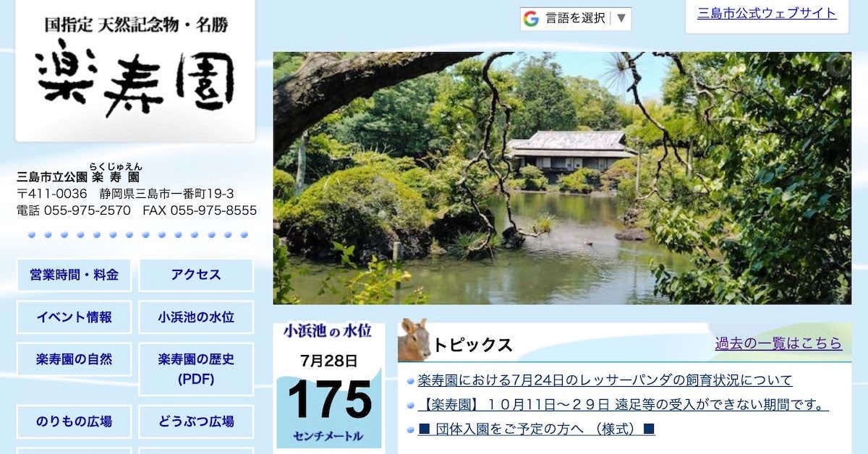Open レッサーパンダの飼育状況 topic link
The height and width of the screenshot is (454, 868).
[x=605, y=380]
